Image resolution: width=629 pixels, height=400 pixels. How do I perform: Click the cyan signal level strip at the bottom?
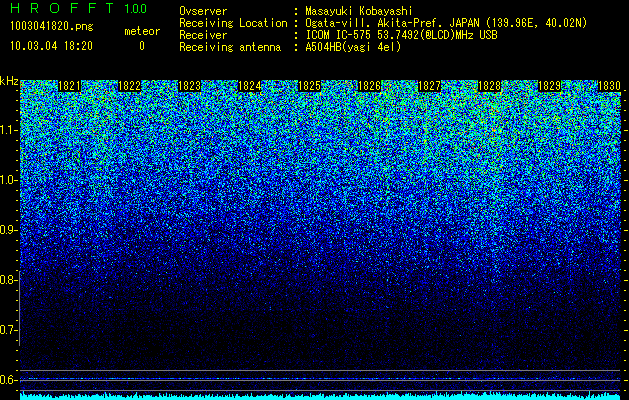(x=321, y=396)
